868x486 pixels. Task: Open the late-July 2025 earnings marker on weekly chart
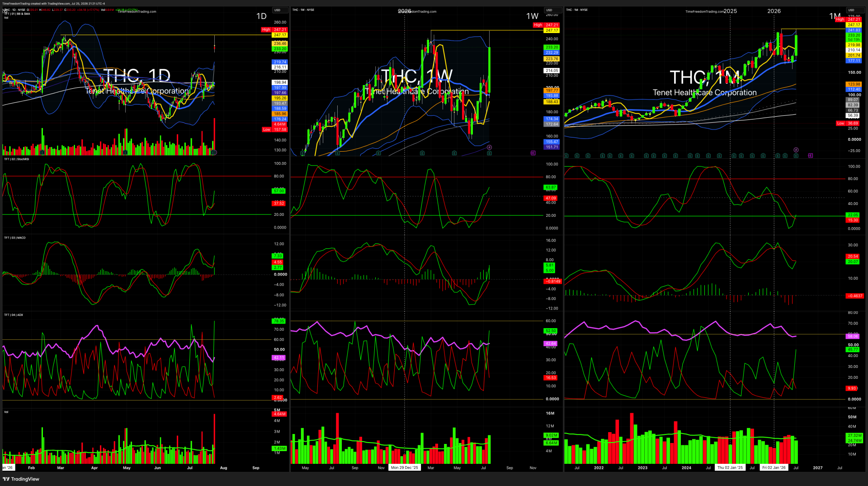[x=338, y=153]
